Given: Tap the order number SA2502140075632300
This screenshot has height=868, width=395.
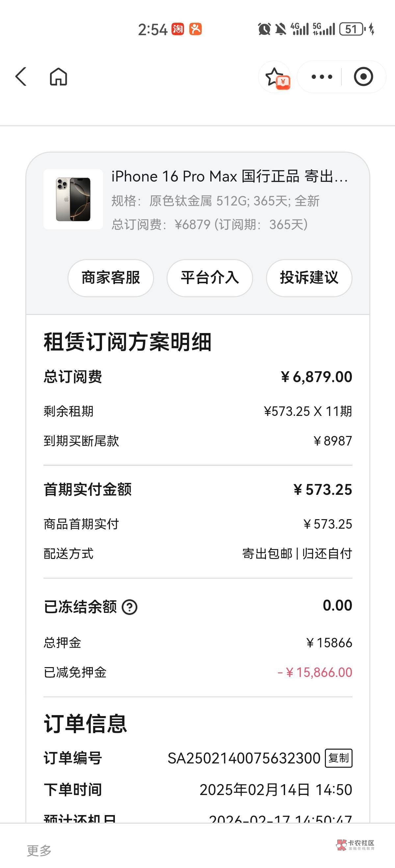Looking at the screenshot, I should pyautogui.click(x=244, y=759).
